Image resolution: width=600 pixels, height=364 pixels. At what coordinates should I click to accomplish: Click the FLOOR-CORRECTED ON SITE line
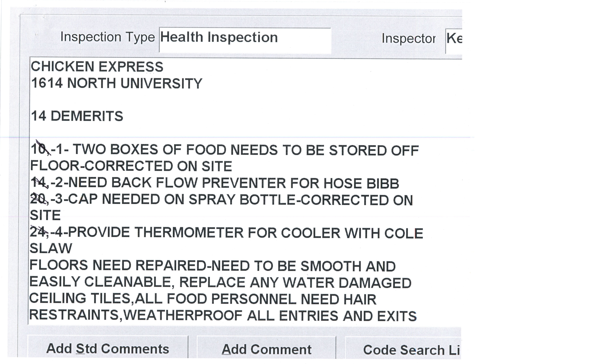(x=131, y=166)
